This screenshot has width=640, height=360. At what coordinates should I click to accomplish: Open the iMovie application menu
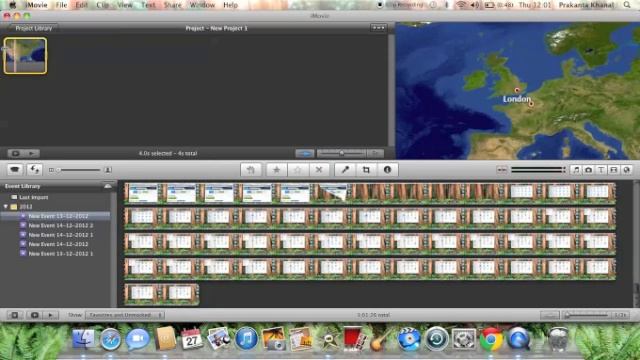(36, 5)
